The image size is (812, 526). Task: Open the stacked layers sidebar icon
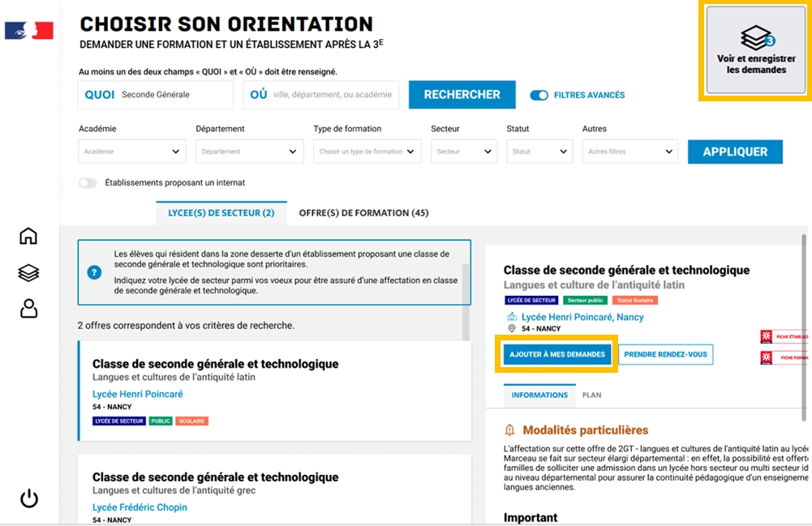click(x=28, y=273)
